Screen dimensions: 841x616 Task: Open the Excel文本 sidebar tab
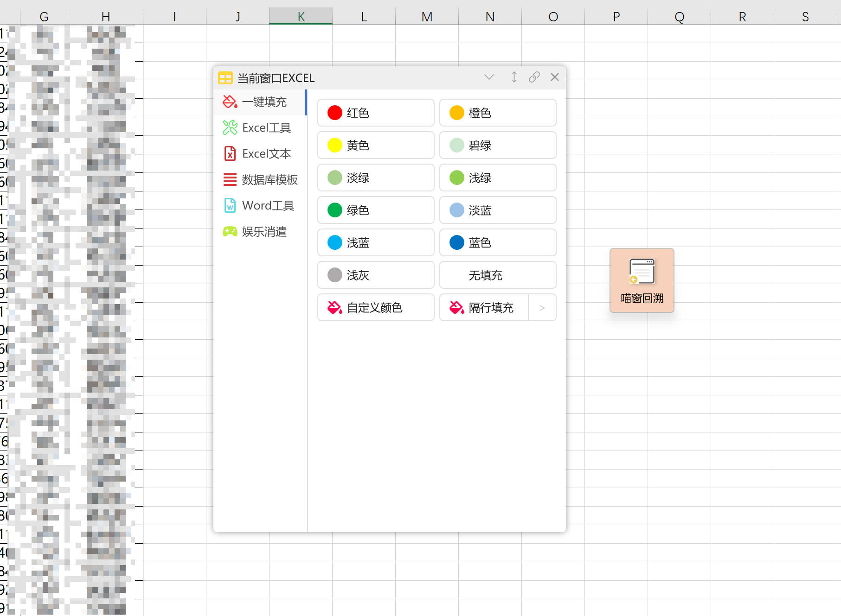point(260,154)
